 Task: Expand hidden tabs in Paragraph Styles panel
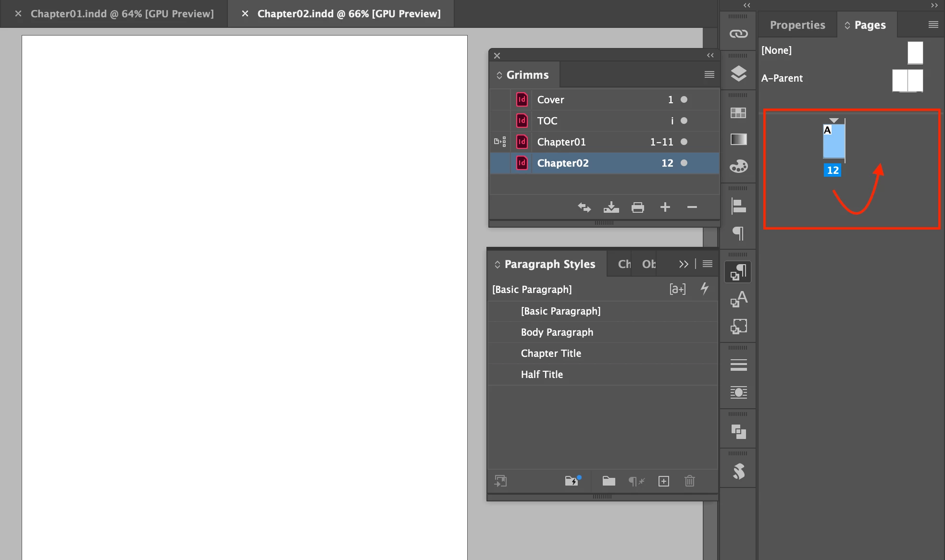click(683, 264)
